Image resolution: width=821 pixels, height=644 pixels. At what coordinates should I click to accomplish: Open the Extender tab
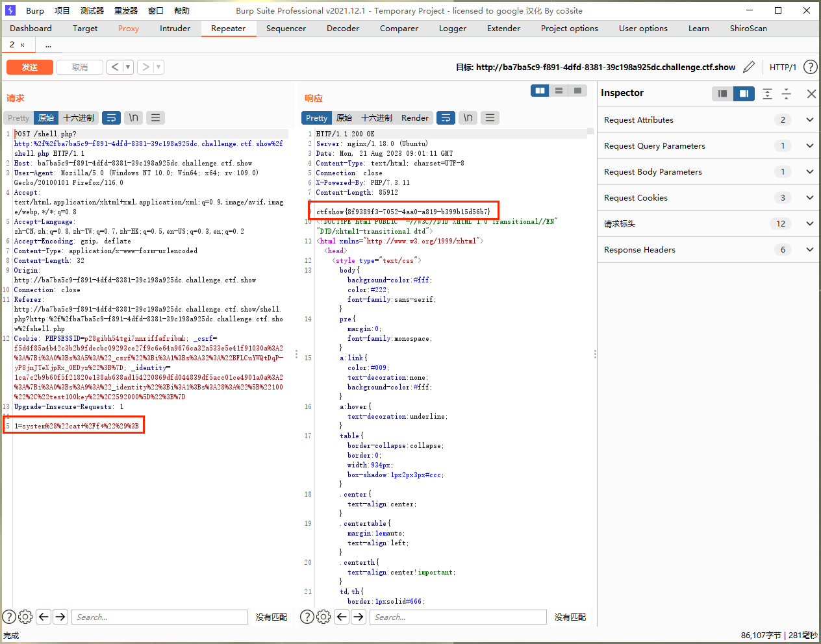[x=503, y=29]
